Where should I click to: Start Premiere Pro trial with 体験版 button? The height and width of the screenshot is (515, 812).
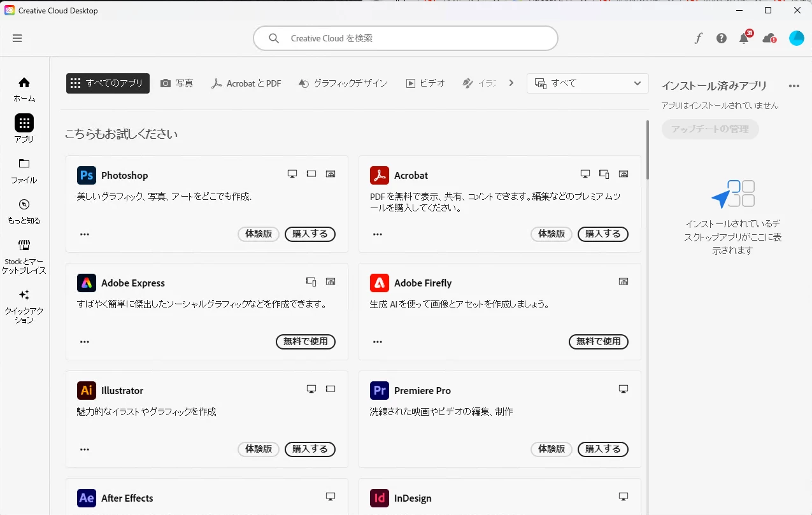coord(552,449)
